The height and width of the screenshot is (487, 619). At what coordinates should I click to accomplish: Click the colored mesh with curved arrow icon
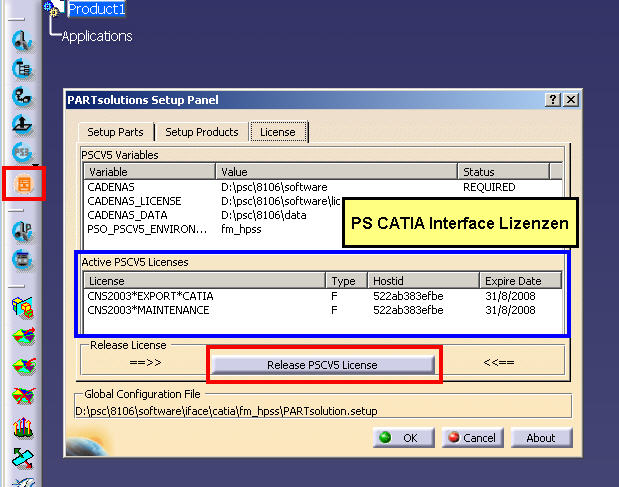[24, 365]
